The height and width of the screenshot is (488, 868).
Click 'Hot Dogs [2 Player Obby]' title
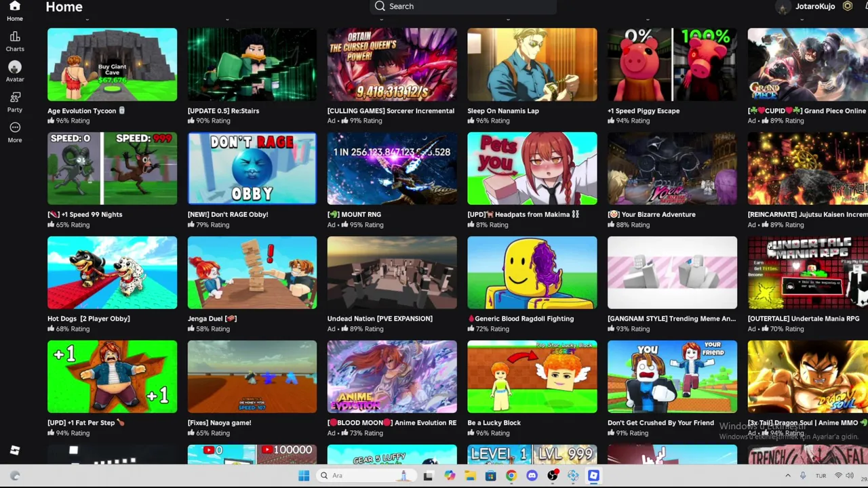point(88,319)
